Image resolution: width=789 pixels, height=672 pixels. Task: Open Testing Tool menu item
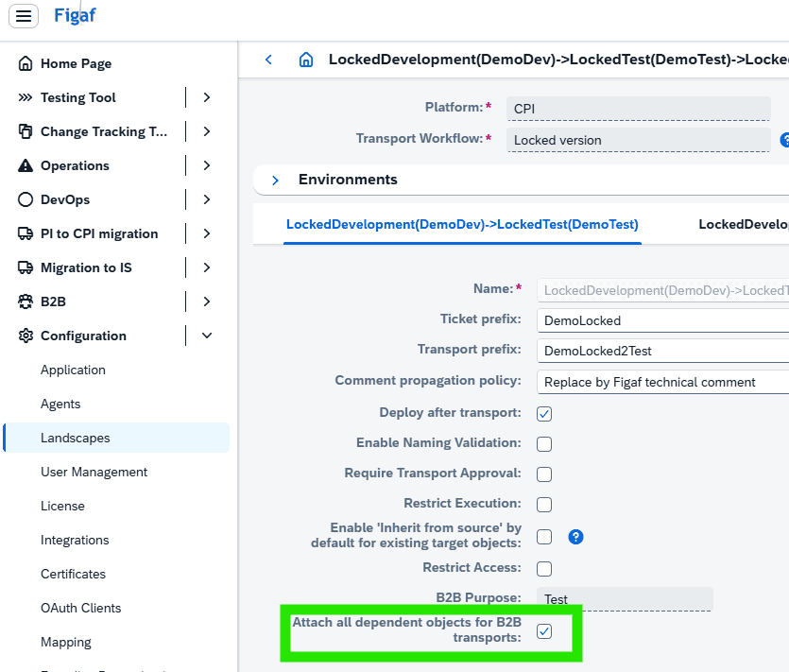[78, 97]
